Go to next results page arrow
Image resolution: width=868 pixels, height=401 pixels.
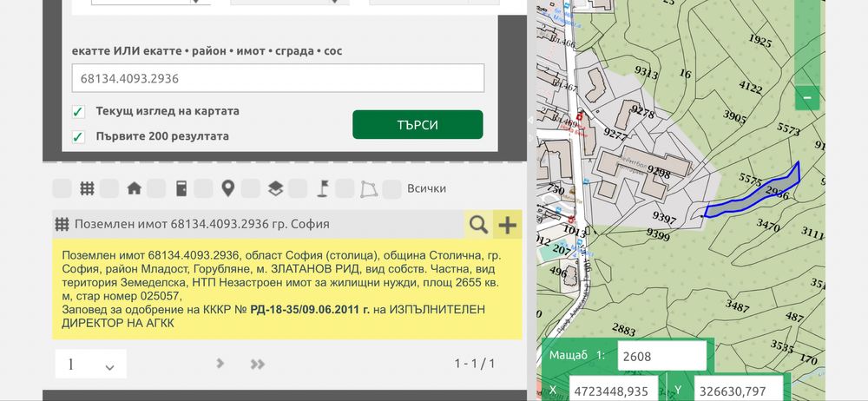pyautogui.click(x=220, y=364)
